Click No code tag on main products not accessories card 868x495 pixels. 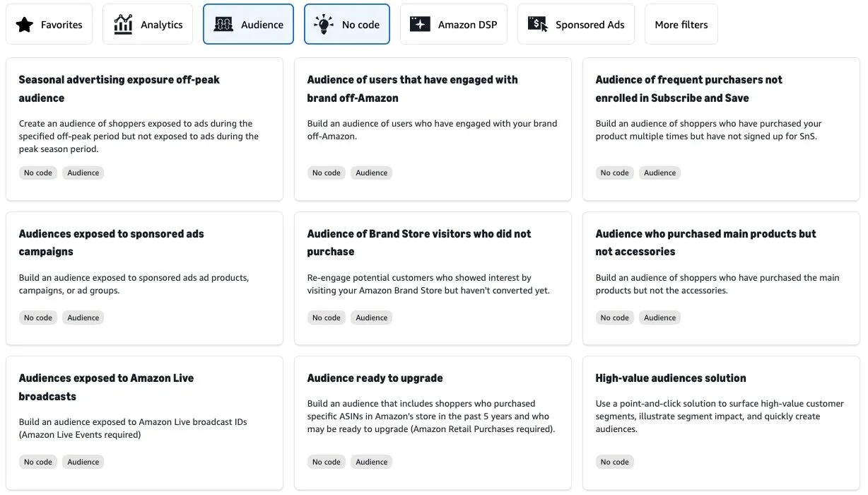coord(615,318)
